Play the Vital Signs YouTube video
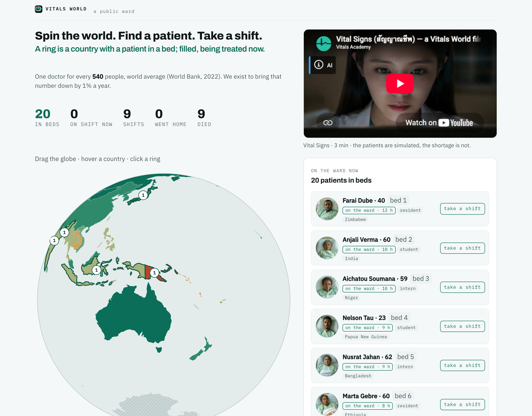Screen dimensions: 532x416 (x=400, y=84)
